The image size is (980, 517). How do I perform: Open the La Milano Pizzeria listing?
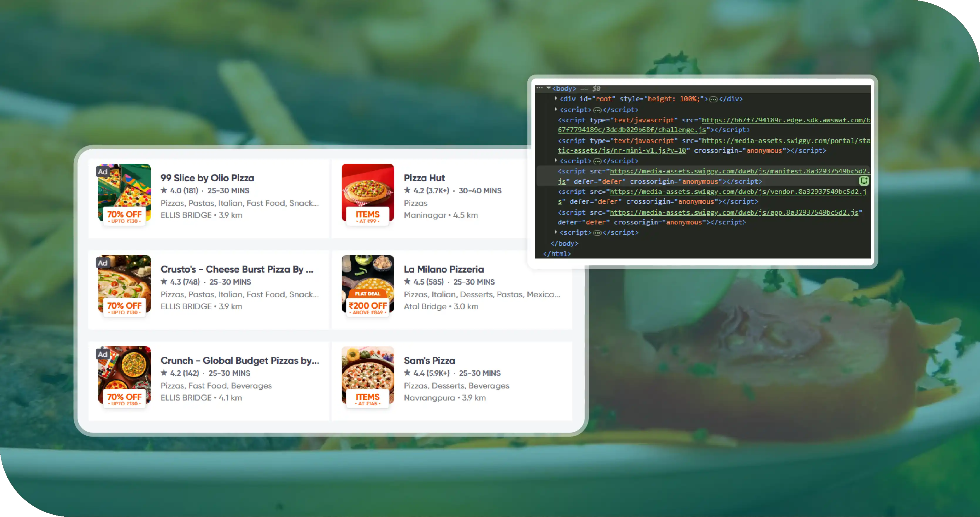pyautogui.click(x=443, y=269)
